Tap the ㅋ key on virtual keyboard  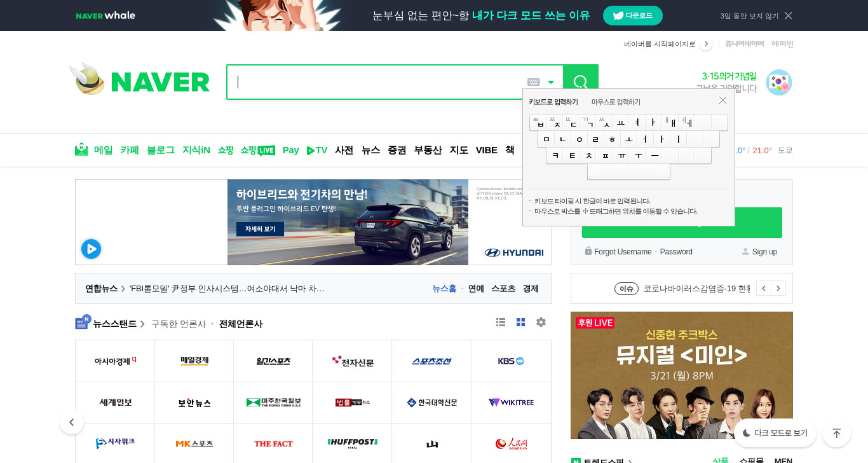click(555, 155)
